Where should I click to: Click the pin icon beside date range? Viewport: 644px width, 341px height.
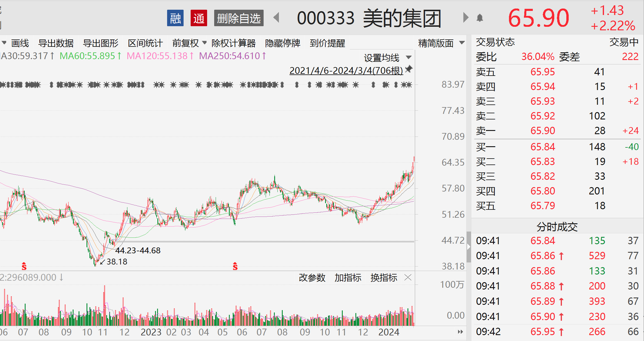(x=409, y=69)
